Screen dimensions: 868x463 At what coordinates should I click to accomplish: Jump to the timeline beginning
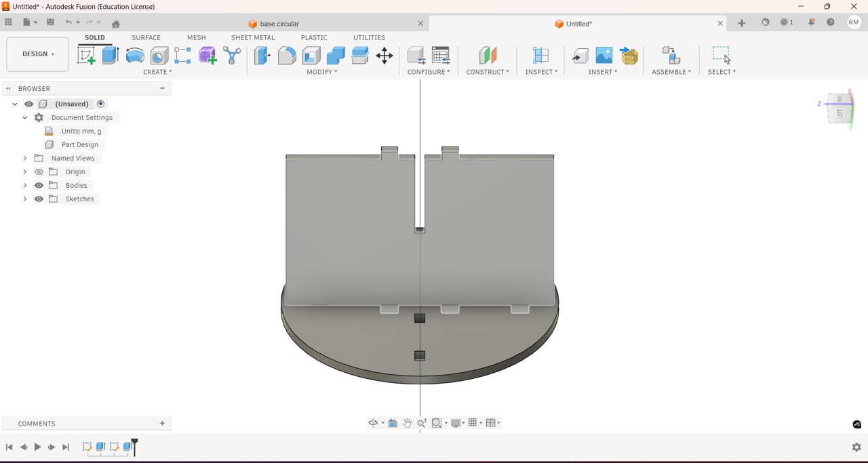pos(9,447)
